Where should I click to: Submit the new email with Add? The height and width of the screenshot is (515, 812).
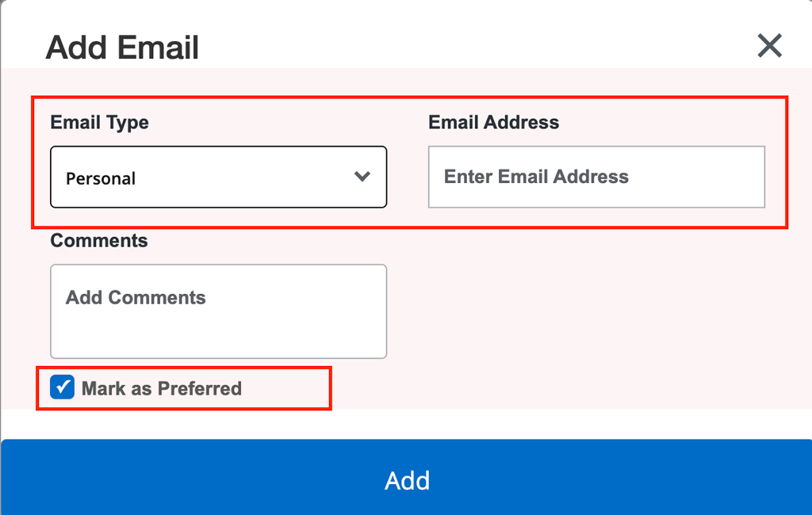pyautogui.click(x=406, y=479)
